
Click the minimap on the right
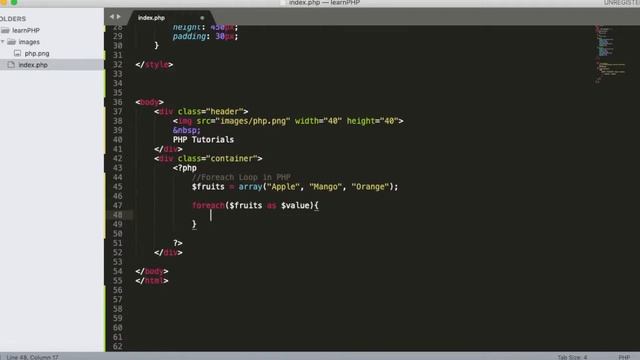[610, 54]
